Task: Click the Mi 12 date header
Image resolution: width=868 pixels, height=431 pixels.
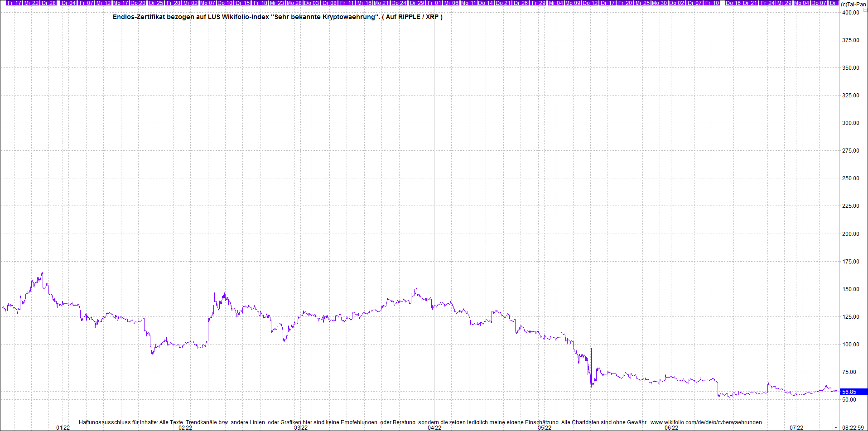Action: [103, 3]
